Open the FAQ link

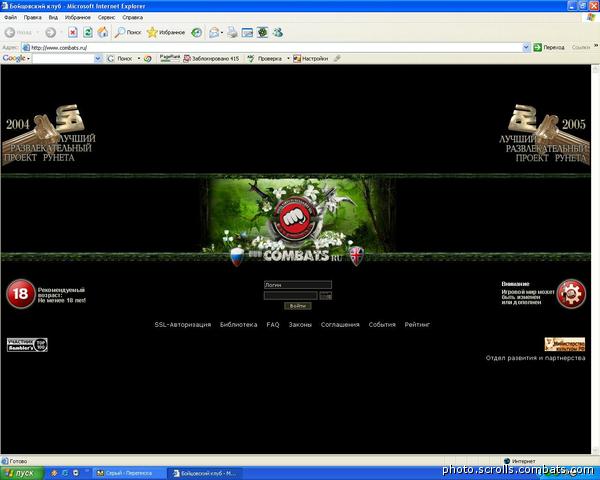(x=273, y=325)
